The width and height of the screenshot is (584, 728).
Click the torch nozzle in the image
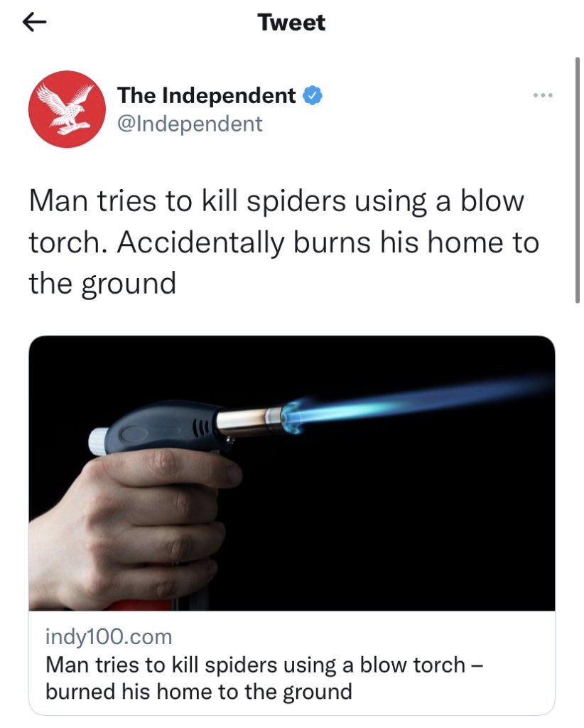point(249,420)
